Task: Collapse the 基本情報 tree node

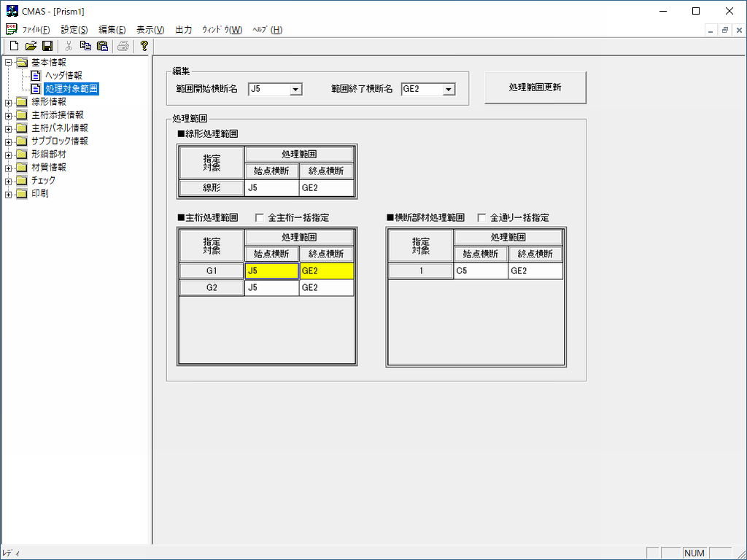Action: tap(9, 63)
